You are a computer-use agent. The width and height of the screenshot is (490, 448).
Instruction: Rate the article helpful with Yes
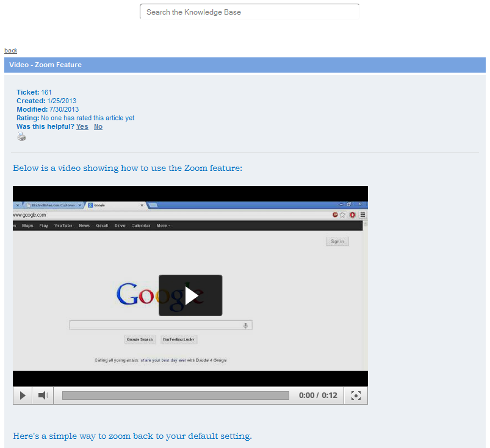coord(82,126)
